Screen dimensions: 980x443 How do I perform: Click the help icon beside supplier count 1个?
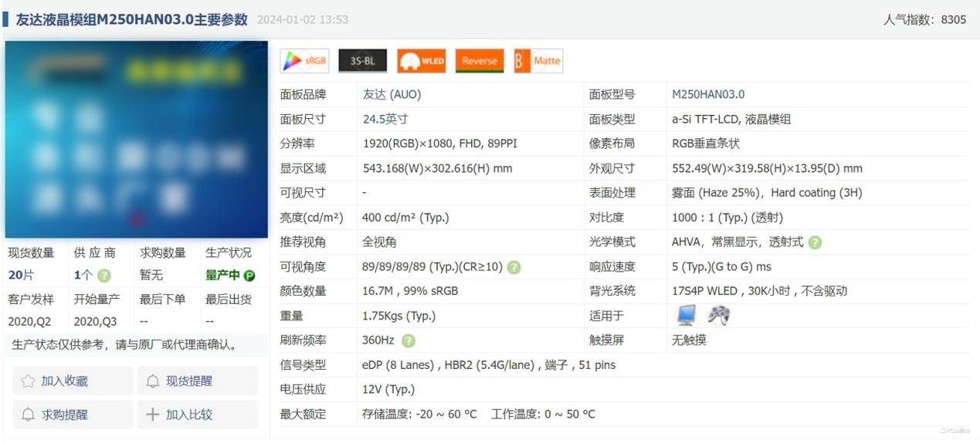(104, 276)
